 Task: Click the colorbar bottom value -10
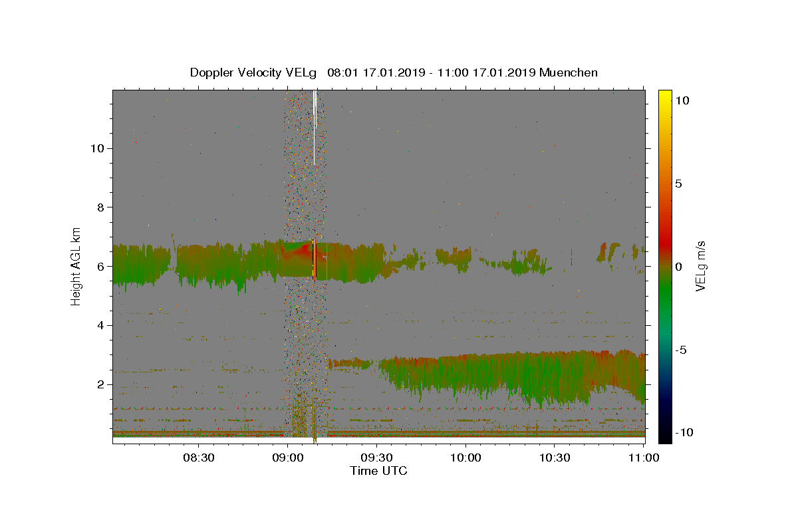[684, 432]
